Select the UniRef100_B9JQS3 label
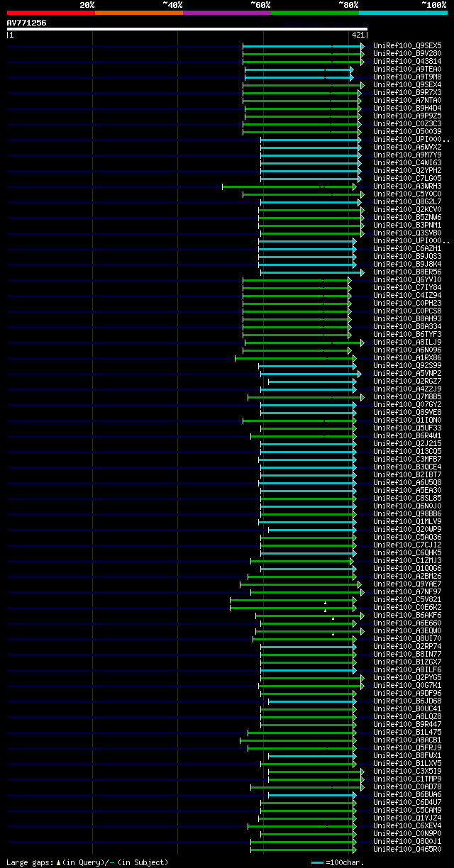This screenshot has width=454, height=868. point(407,256)
